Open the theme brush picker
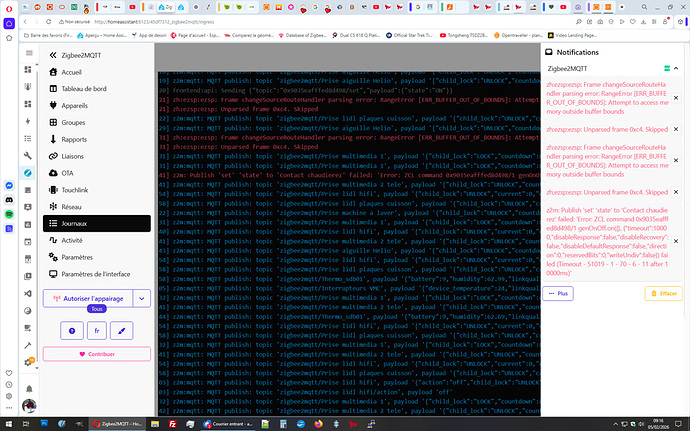 point(120,329)
